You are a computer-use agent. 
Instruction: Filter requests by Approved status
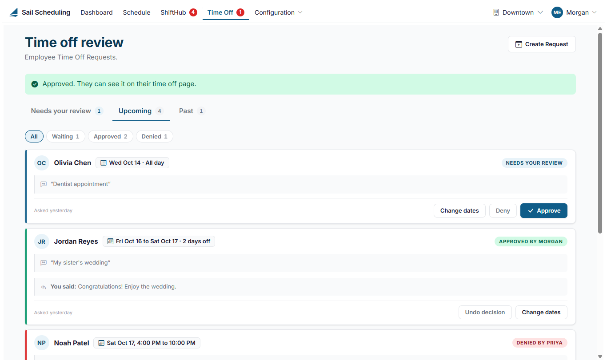[x=111, y=136]
